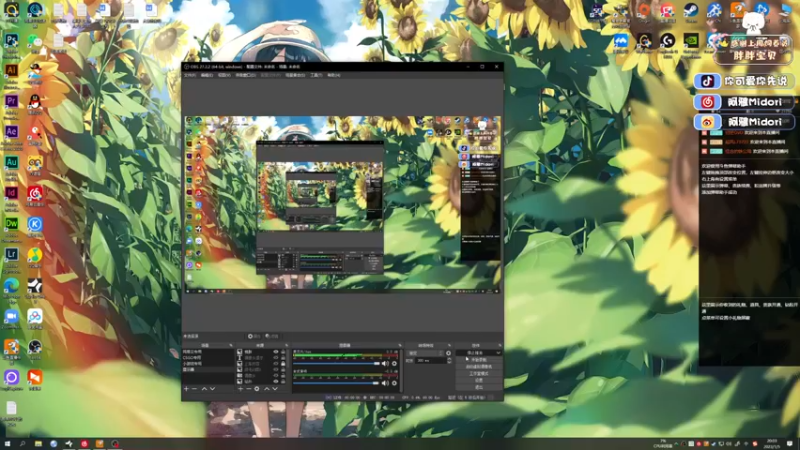
Task: Open the Dreamweaver desktop shortcut
Action: point(11,224)
